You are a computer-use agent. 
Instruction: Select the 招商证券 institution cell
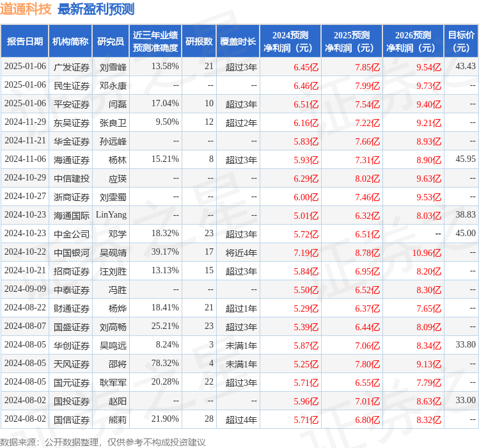click(x=72, y=271)
